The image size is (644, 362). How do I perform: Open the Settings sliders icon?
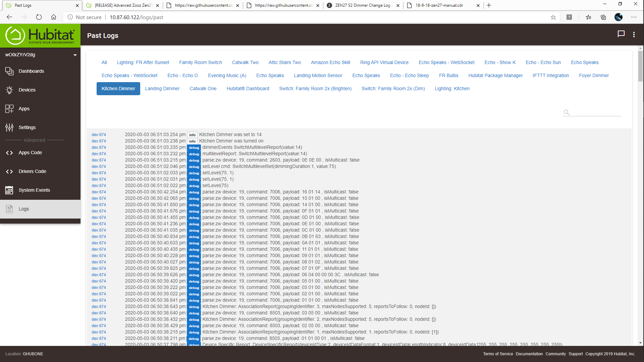click(9, 127)
